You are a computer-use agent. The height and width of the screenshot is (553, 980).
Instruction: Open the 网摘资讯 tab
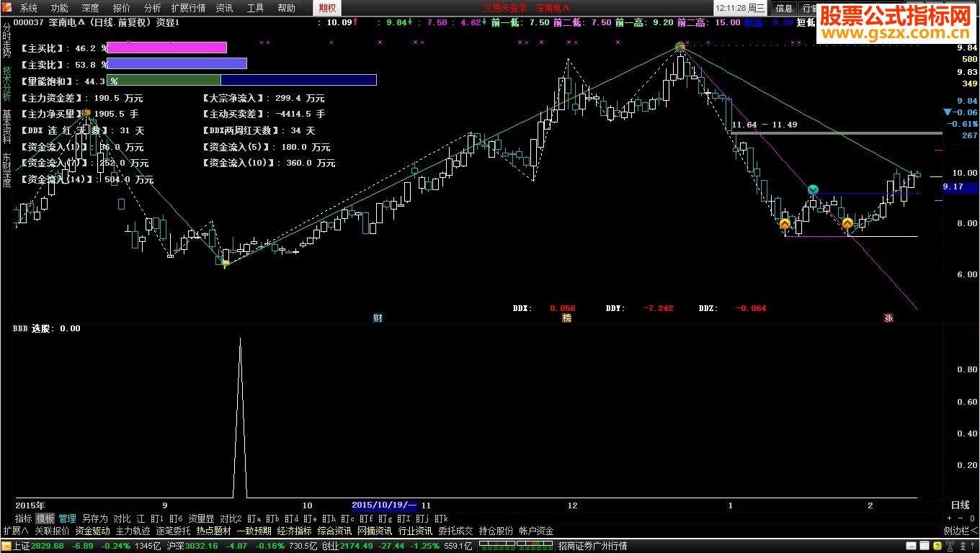pyautogui.click(x=375, y=531)
